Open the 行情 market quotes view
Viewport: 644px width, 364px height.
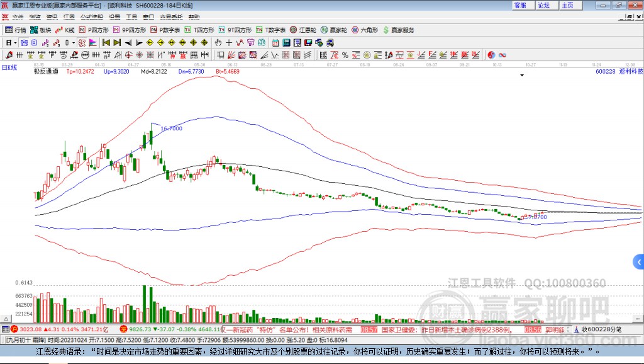(x=15, y=30)
